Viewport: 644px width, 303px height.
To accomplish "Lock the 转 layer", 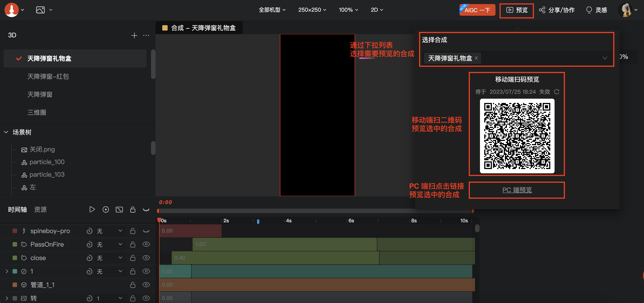I will pos(133,298).
